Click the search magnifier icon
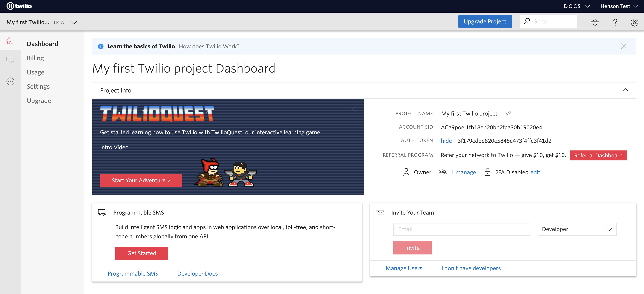Screen dimensions: 644x294 tap(527, 21)
